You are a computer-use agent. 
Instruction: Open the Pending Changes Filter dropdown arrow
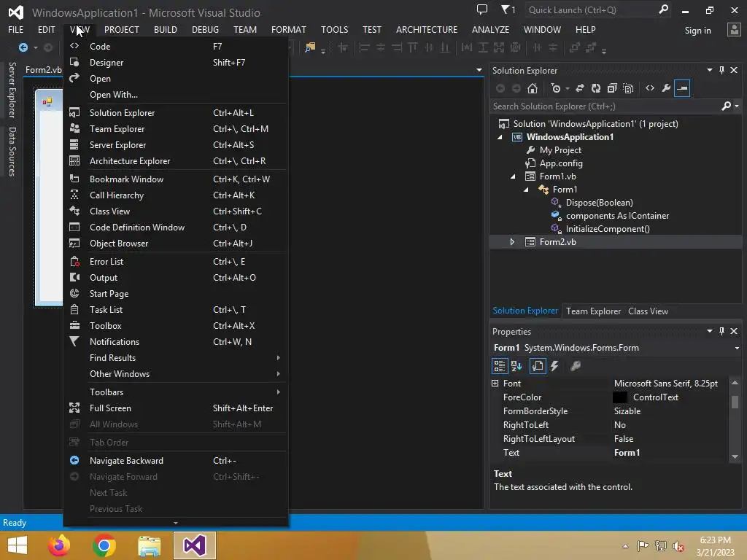coord(567,88)
